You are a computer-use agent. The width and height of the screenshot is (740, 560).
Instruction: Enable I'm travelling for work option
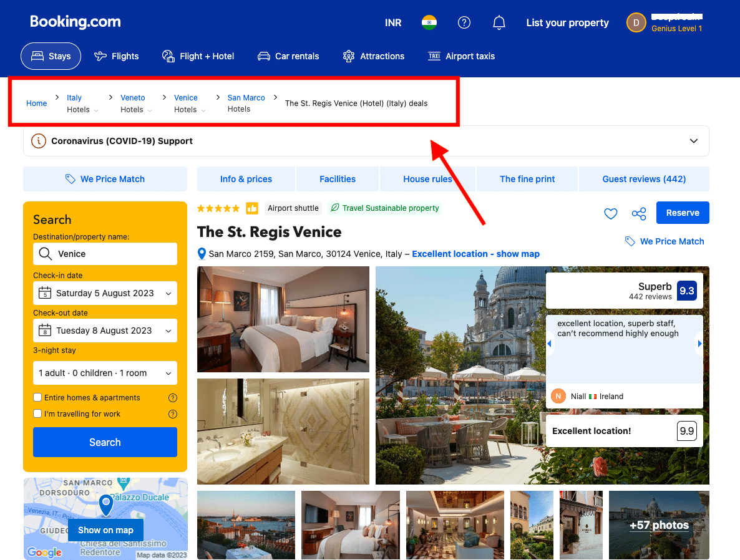(37, 413)
